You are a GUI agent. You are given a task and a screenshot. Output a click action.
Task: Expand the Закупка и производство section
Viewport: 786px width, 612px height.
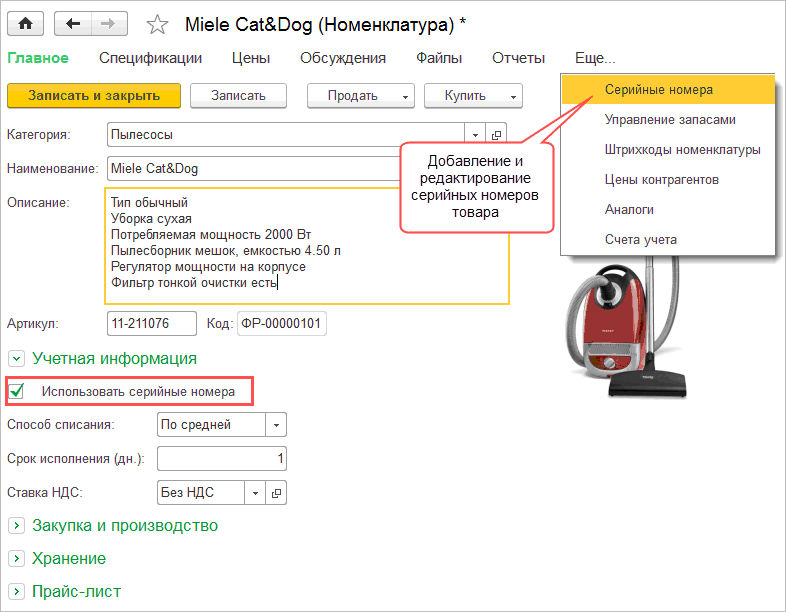[17, 525]
